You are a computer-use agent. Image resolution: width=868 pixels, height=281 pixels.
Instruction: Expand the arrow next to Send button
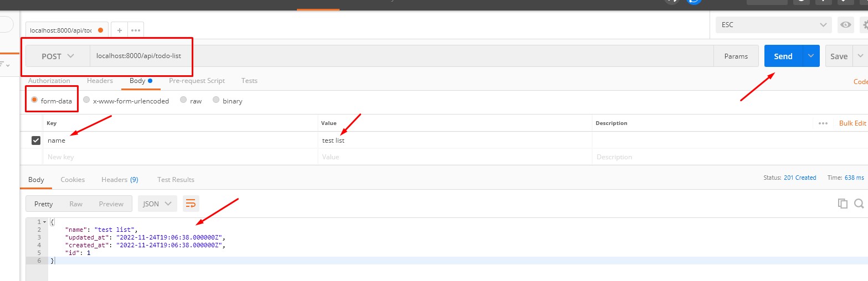[811, 56]
